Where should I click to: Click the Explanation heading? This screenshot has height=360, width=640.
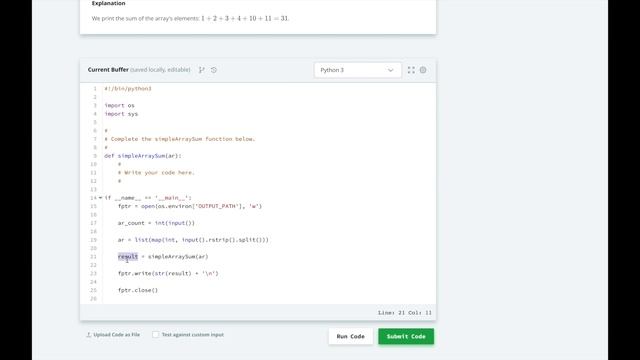click(109, 3)
